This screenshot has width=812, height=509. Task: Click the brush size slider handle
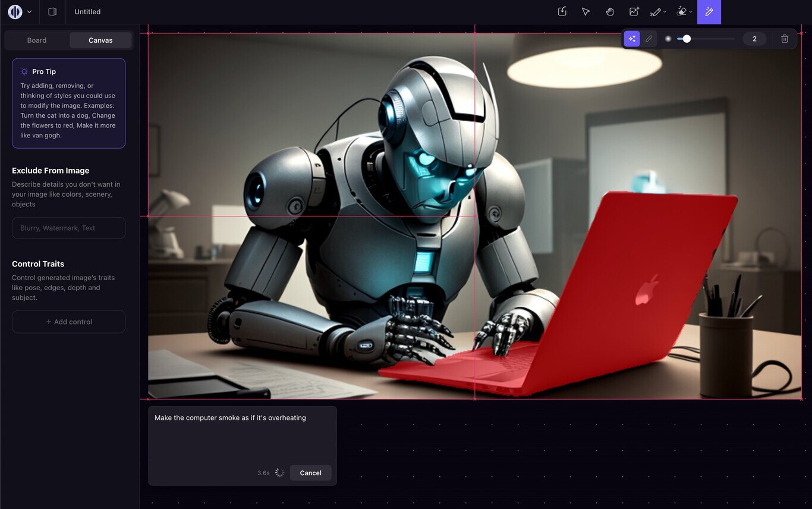coord(687,39)
